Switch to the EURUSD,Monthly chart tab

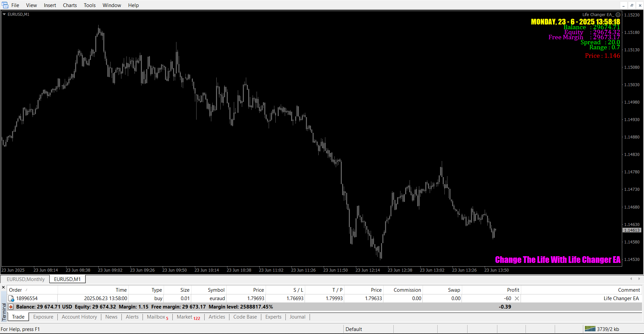coord(25,279)
